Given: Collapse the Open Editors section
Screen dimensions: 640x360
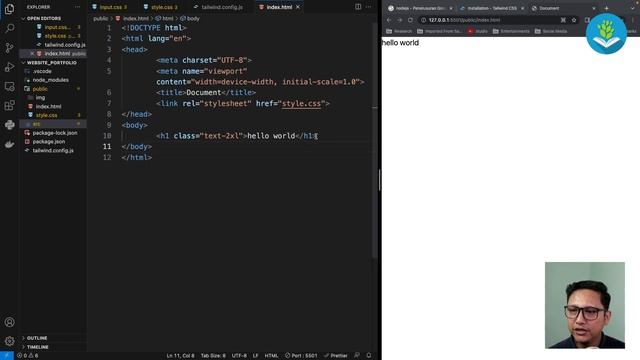Looking at the screenshot, I should click(43, 18).
